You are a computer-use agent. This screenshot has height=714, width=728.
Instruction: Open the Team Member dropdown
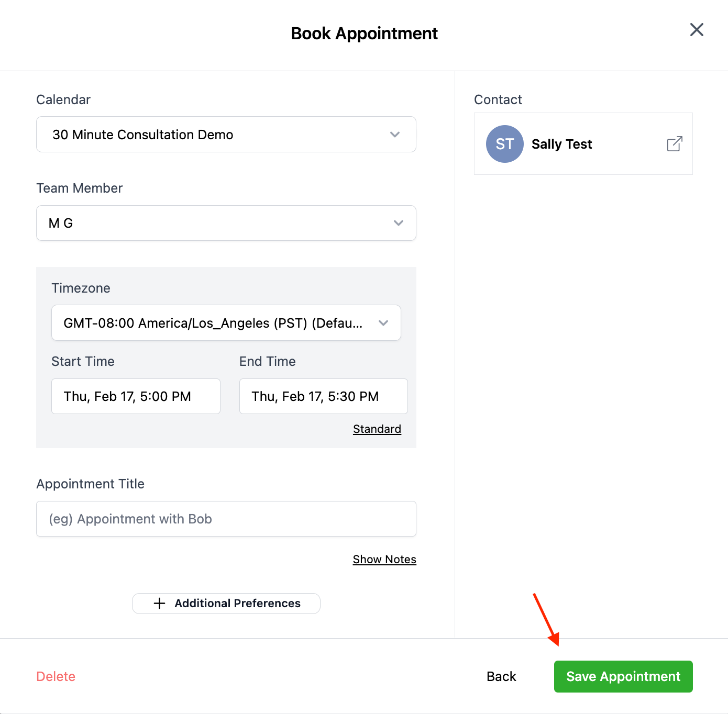[x=226, y=223]
